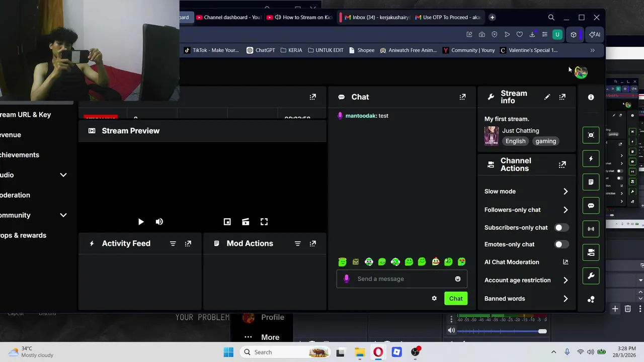
Task: Toggle the broadcast signal sidebar icon
Action: (591, 229)
